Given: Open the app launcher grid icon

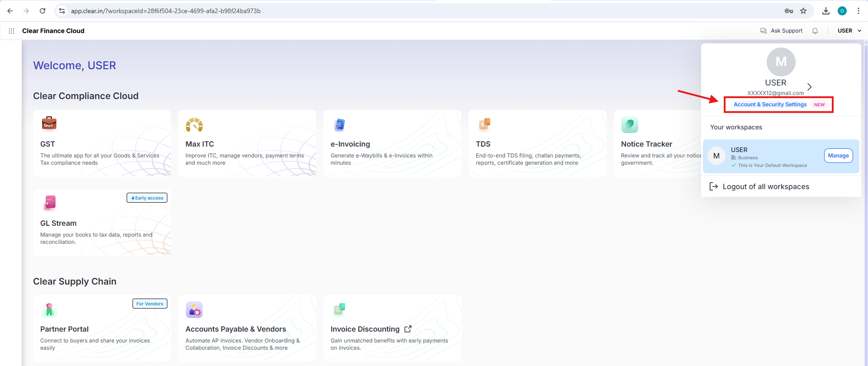Looking at the screenshot, I should point(11,31).
